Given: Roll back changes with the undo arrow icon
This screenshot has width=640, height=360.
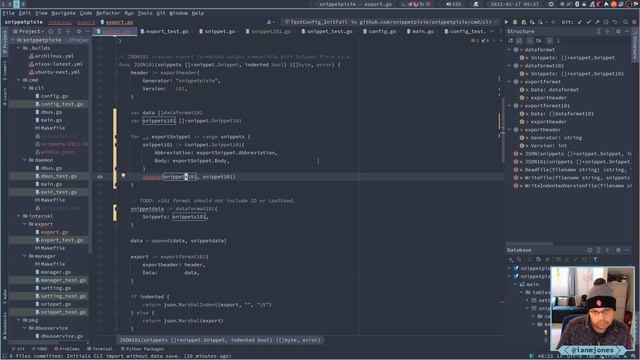Looking at the screenshot, I should (x=615, y=22).
